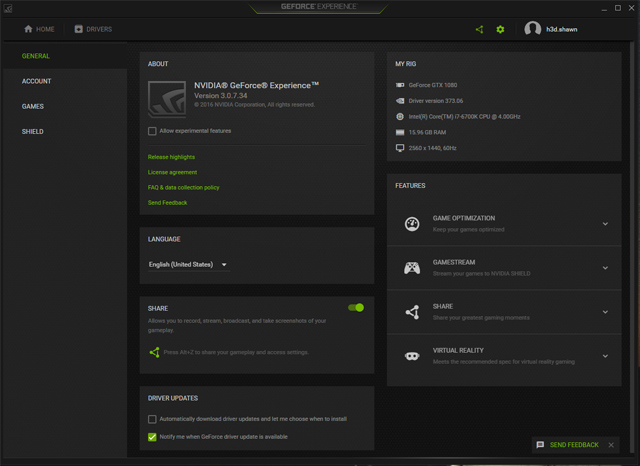
Task: Open the Share overlay icon in header
Action: coord(480,29)
